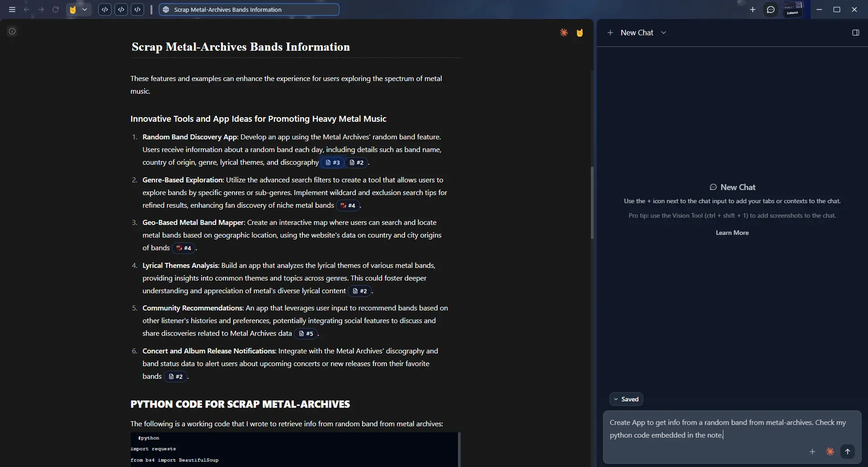
Task: Click the starburst icon in chat input
Action: (830, 452)
